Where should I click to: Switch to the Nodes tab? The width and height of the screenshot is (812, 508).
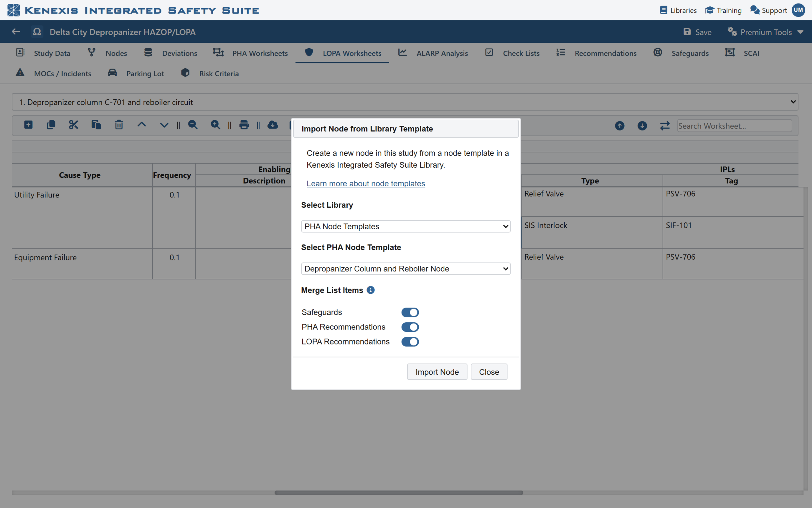(x=108, y=53)
